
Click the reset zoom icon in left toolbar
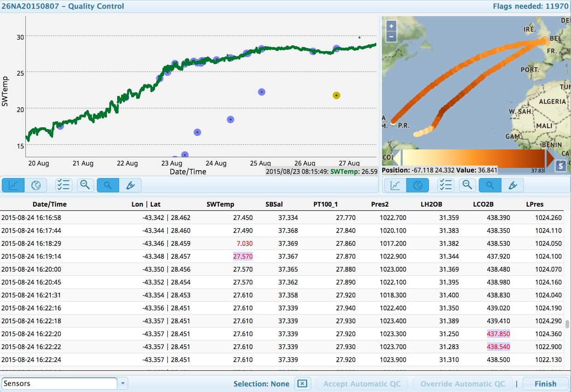(85, 185)
